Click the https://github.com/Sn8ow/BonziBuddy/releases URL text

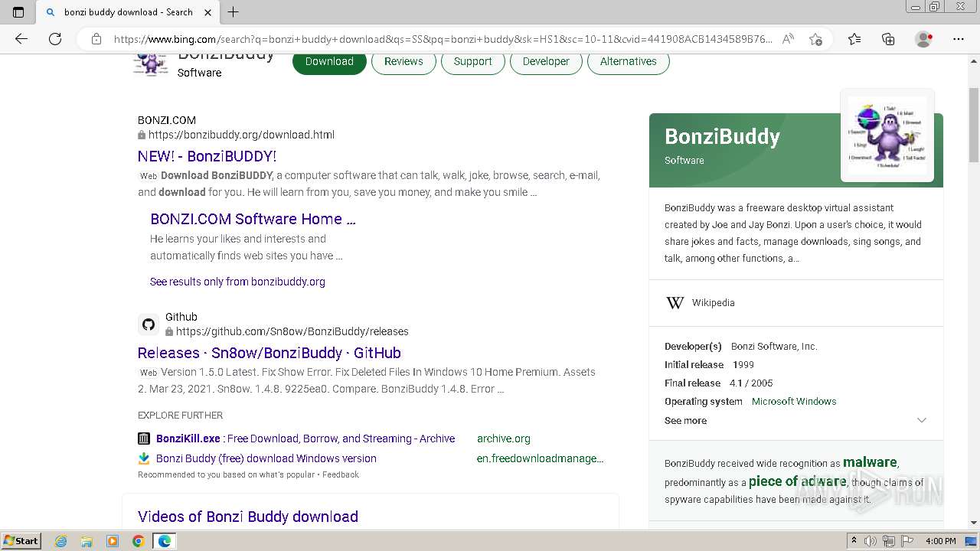pos(292,331)
